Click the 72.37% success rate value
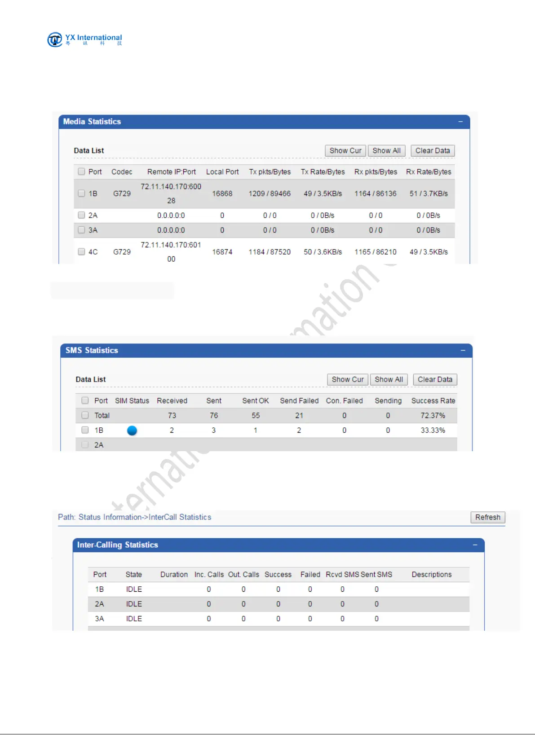 [x=433, y=416]
